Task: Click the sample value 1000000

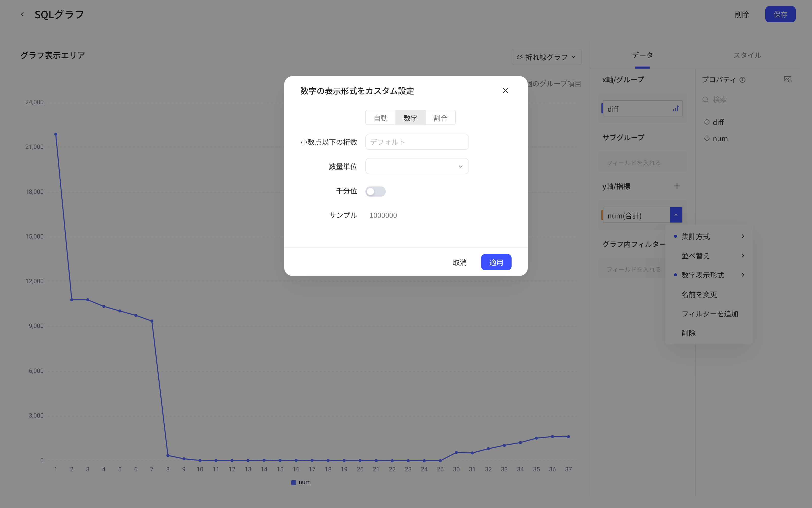Action: point(383,215)
